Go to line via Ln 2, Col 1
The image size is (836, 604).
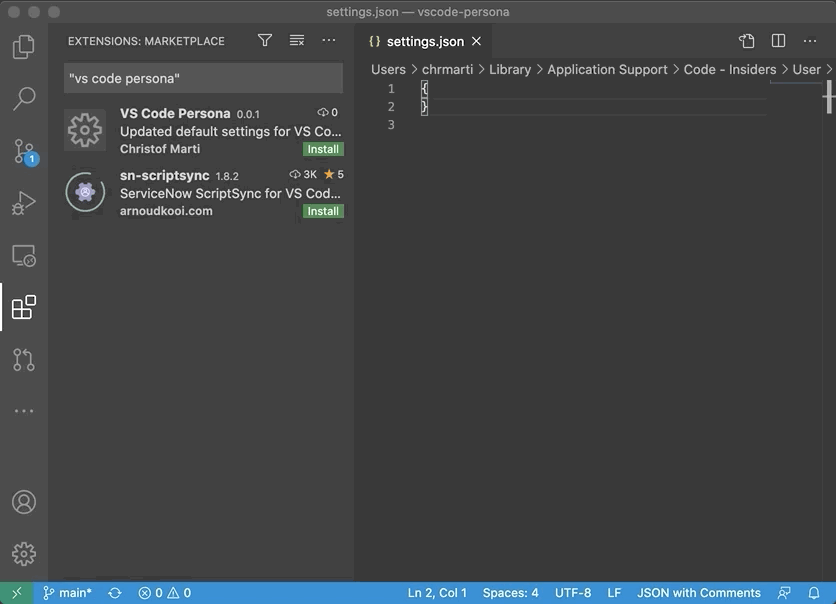437,593
